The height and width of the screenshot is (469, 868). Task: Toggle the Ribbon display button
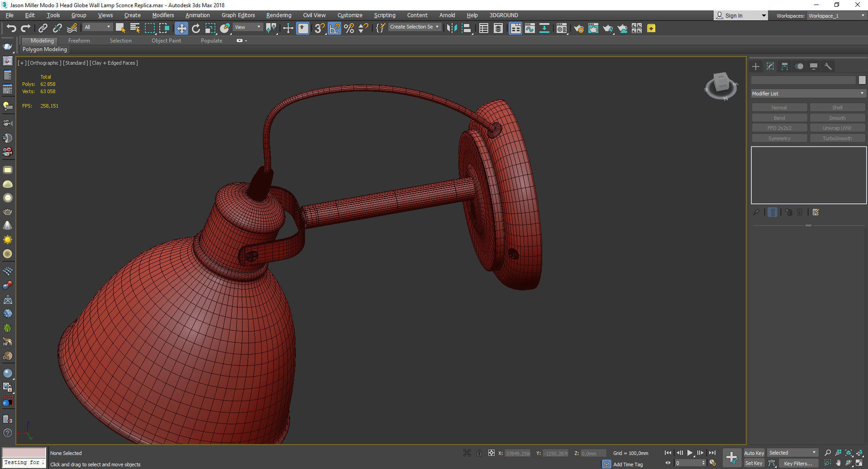click(x=515, y=28)
